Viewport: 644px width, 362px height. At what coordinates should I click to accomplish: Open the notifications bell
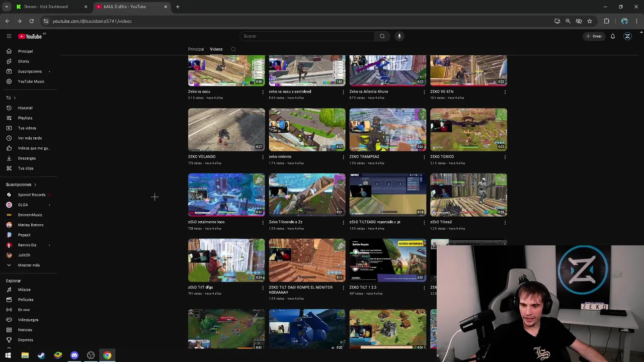(613, 36)
